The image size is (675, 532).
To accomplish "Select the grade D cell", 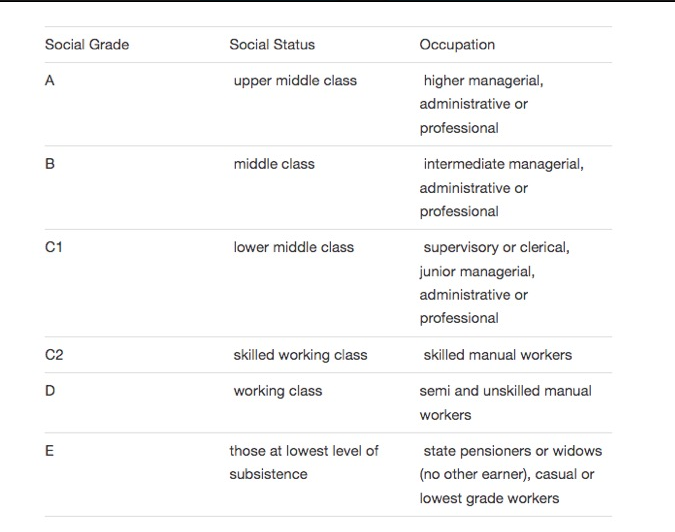I will click(x=50, y=391).
